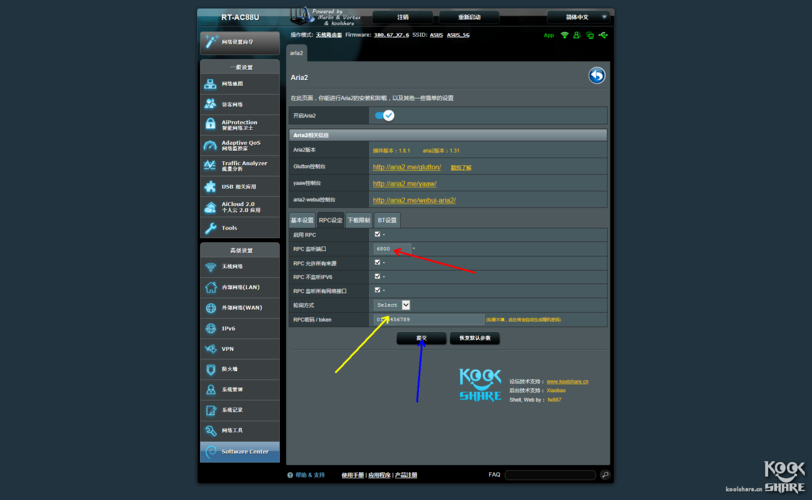This screenshot has width=812, height=500.
Task: Uncheck the enable RPC checkbox
Action: [x=377, y=235]
